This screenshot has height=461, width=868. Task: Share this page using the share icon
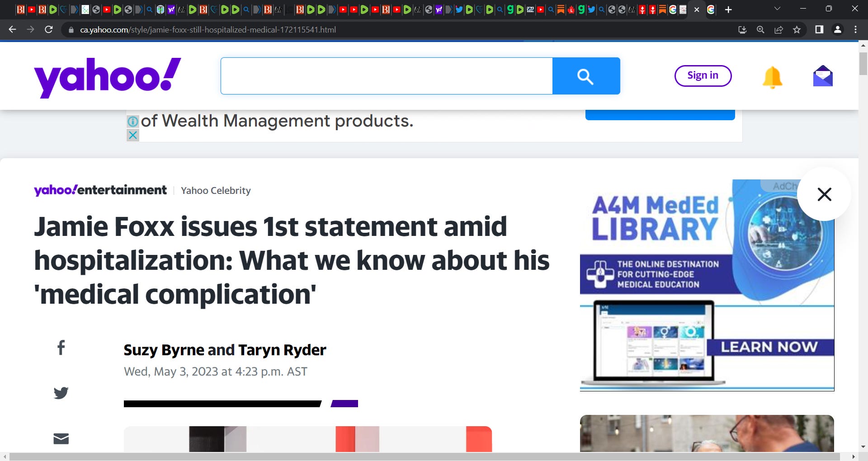(778, 29)
